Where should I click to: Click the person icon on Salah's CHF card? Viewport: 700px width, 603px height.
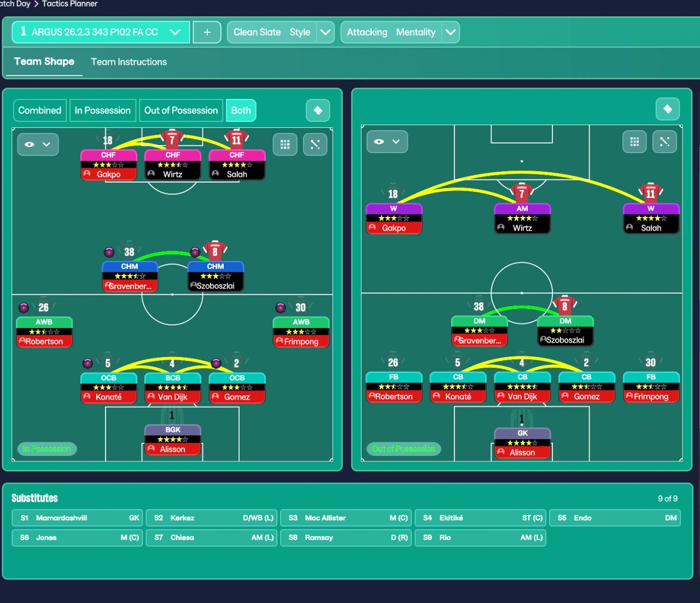tap(215, 174)
